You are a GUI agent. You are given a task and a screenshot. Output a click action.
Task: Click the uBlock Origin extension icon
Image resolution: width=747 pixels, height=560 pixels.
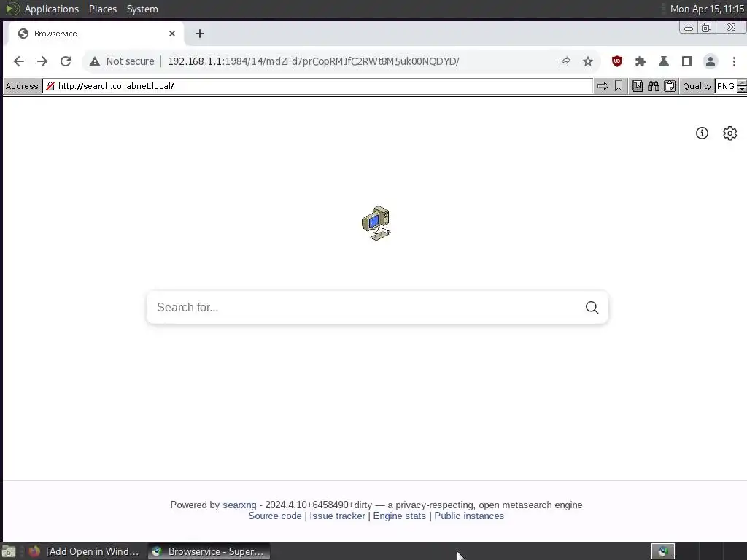click(x=617, y=61)
